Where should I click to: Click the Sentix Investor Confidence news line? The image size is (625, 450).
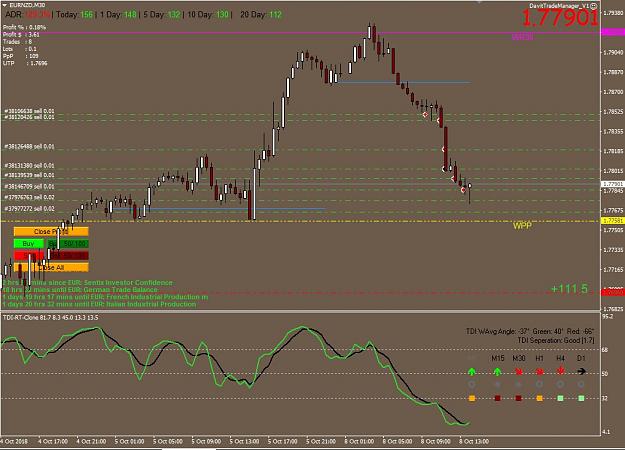tap(88, 283)
